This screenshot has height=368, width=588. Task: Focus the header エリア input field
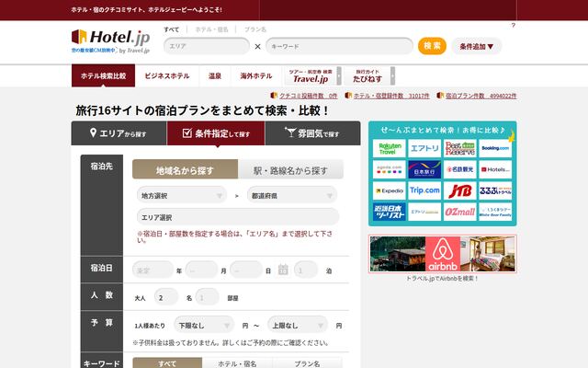(207, 46)
